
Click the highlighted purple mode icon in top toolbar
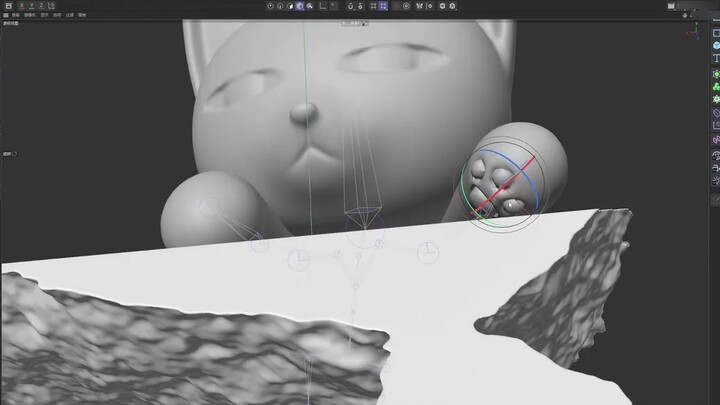point(300,6)
